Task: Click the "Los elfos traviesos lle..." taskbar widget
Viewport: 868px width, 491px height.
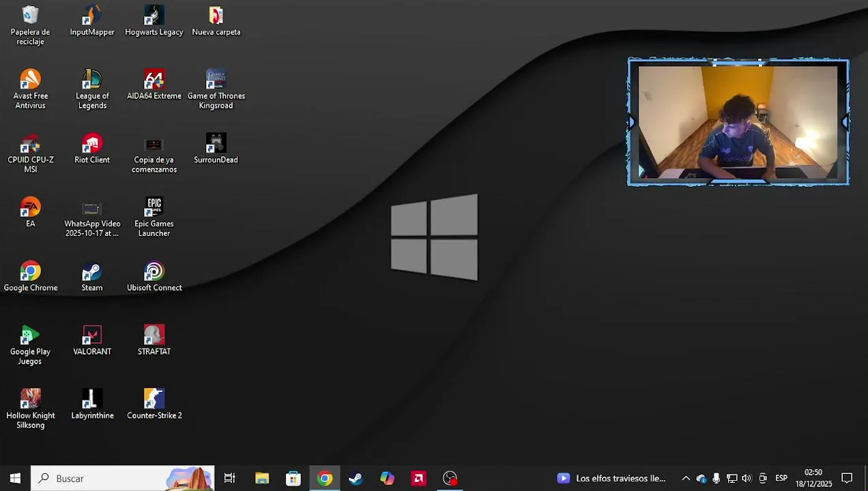Action: coord(611,478)
